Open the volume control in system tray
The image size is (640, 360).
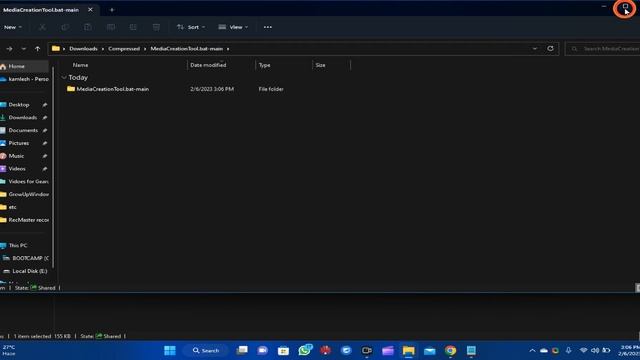595,351
